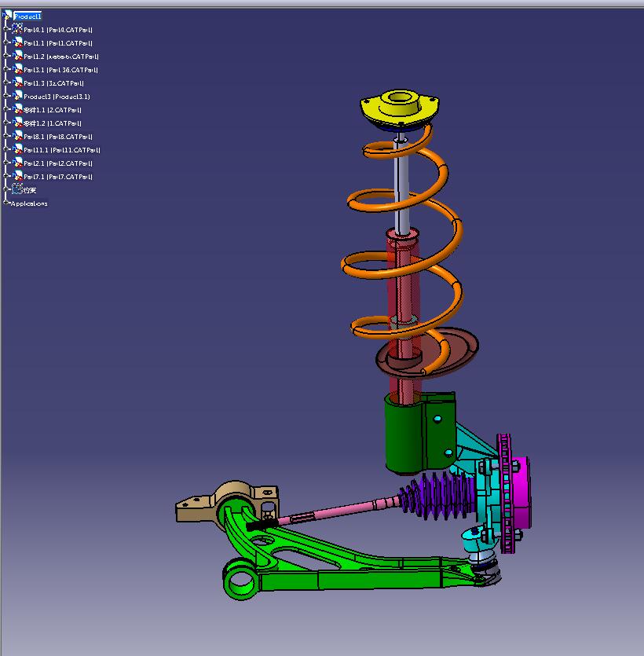Select the Applications tree label
The width and height of the screenshot is (644, 656).
coord(29,203)
